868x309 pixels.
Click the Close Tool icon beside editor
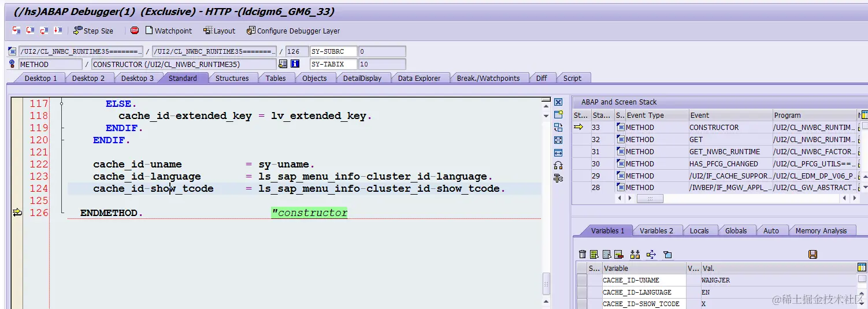click(558, 102)
